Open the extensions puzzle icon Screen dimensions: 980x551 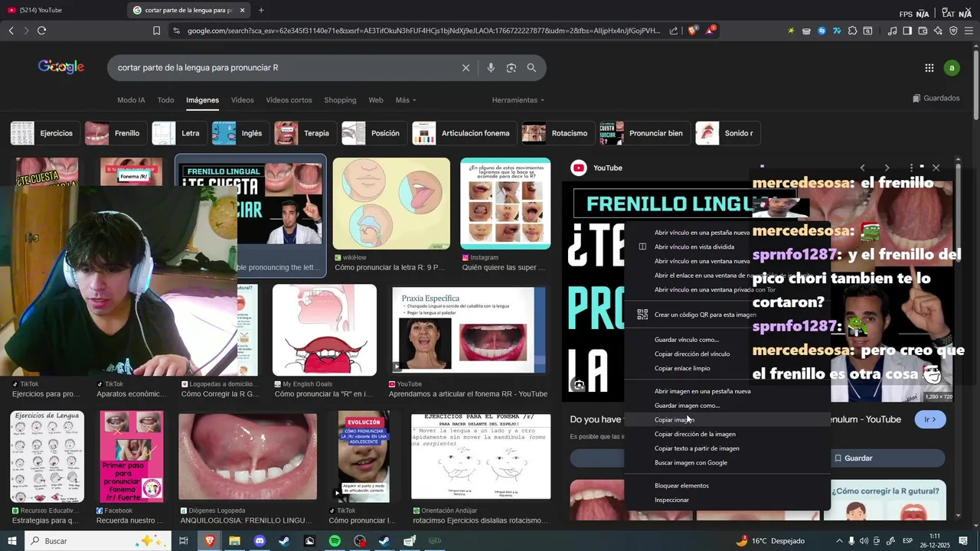click(852, 31)
